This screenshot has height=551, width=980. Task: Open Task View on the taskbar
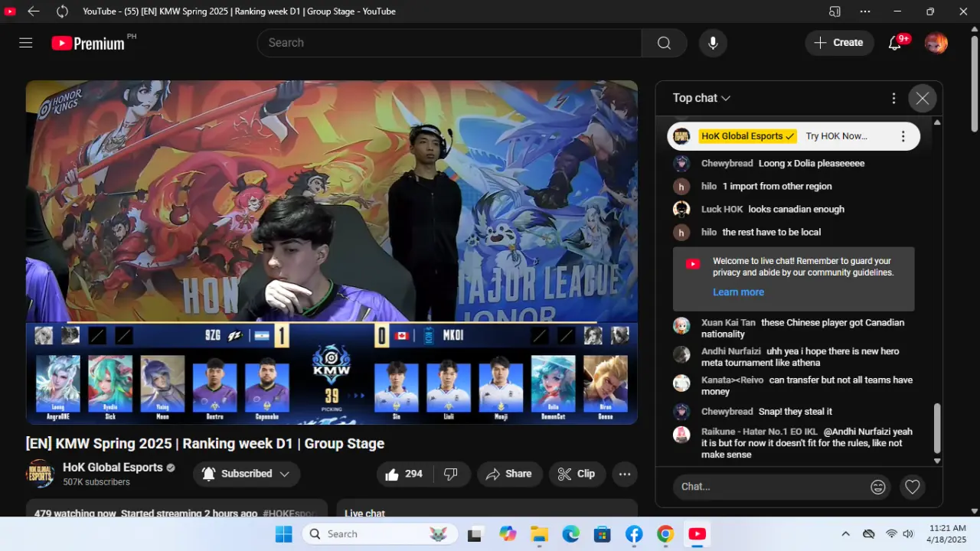(475, 534)
